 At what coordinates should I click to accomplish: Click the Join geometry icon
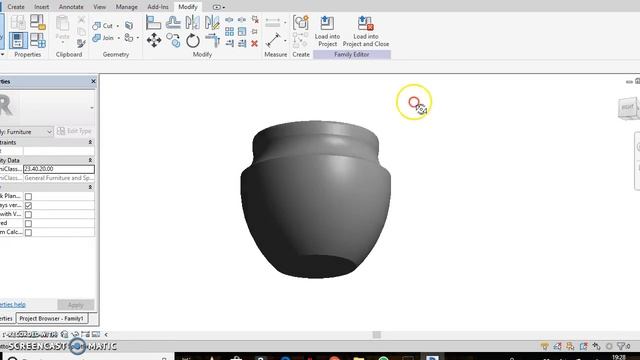[x=96, y=38]
